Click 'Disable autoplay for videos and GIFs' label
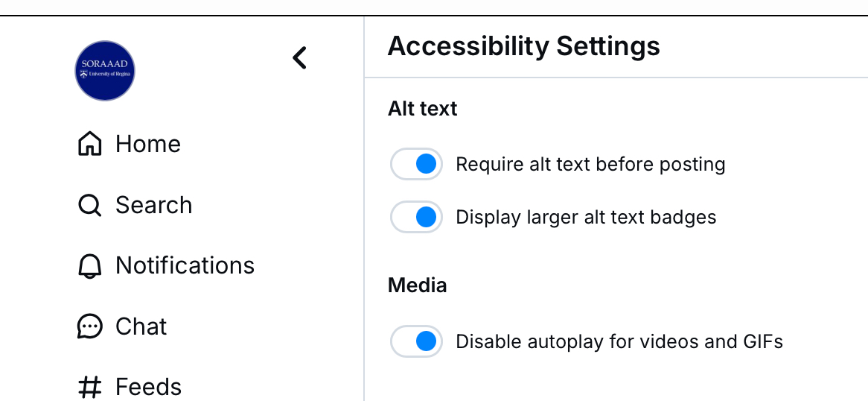The height and width of the screenshot is (401, 868). (619, 341)
